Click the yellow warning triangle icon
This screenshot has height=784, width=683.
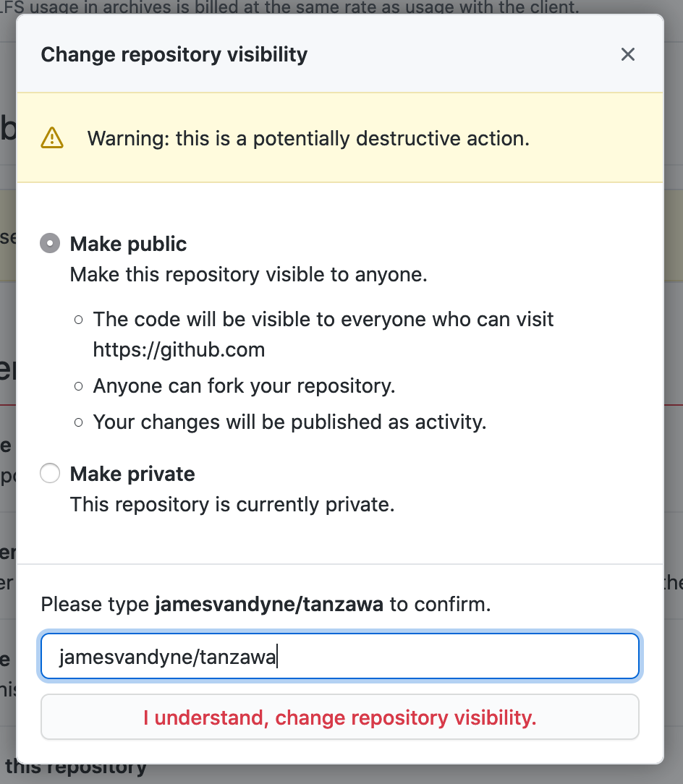[52, 137]
